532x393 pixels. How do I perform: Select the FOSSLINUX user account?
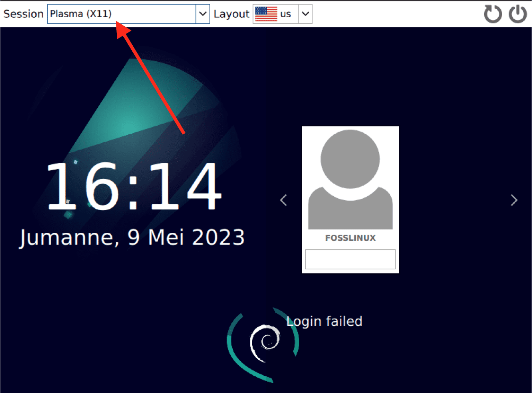[350, 238]
